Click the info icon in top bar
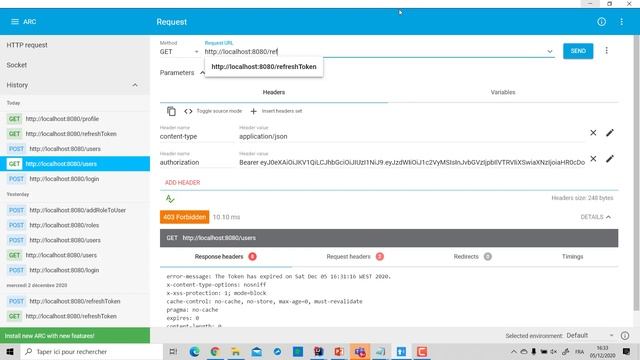640x360 pixels. 601,22
